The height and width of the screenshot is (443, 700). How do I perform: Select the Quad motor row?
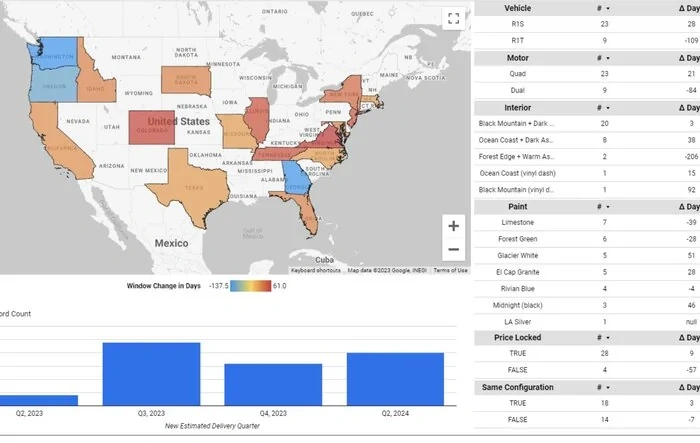pos(587,74)
